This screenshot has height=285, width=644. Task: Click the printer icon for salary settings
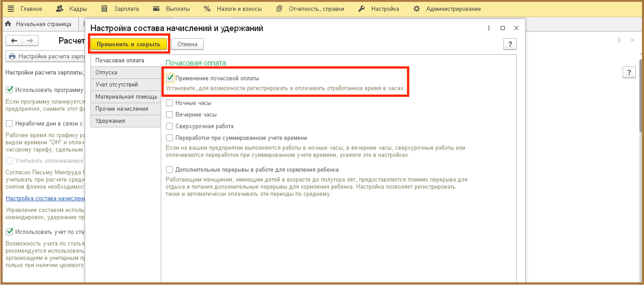(x=12, y=56)
